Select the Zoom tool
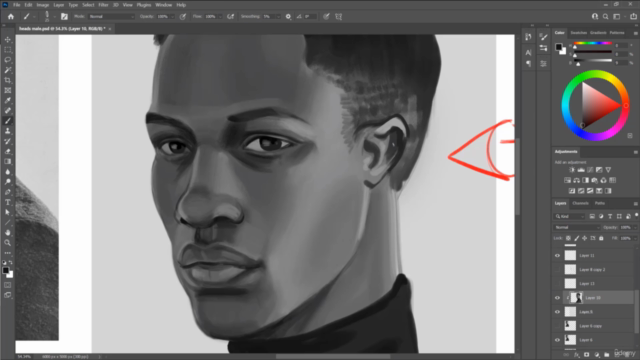The image size is (640, 360). click(x=8, y=242)
